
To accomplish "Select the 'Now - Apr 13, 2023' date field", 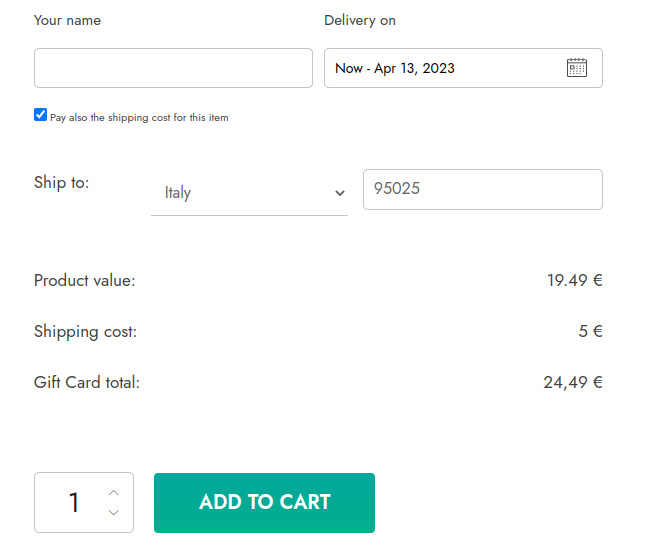I will (x=463, y=68).
